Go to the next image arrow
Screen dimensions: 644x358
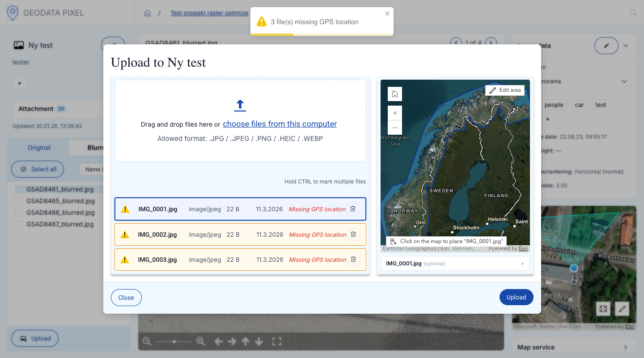pyautogui.click(x=491, y=43)
